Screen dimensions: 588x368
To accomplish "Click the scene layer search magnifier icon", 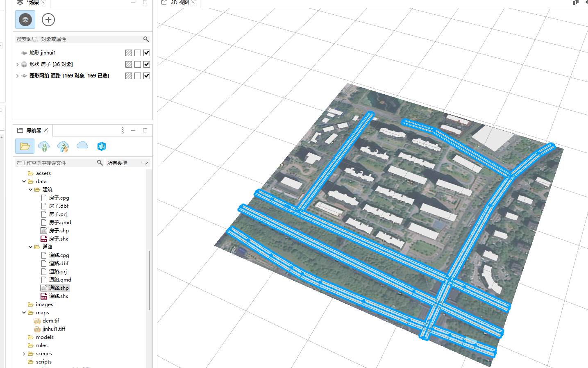I will pos(146,39).
